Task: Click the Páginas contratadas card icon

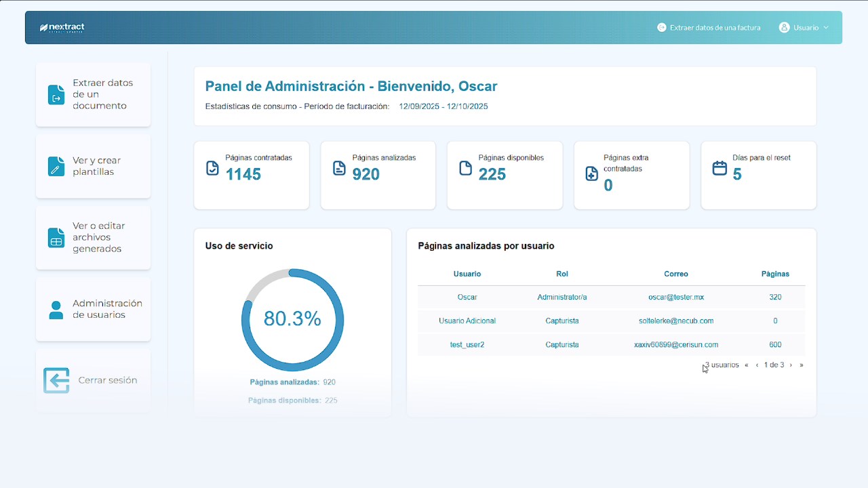Action: point(212,168)
